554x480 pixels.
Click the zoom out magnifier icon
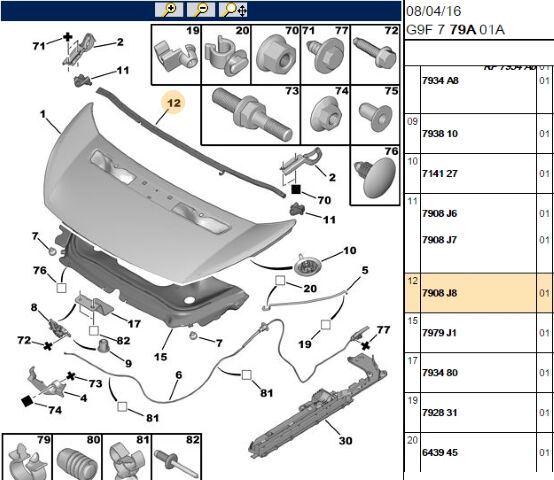[x=201, y=10]
